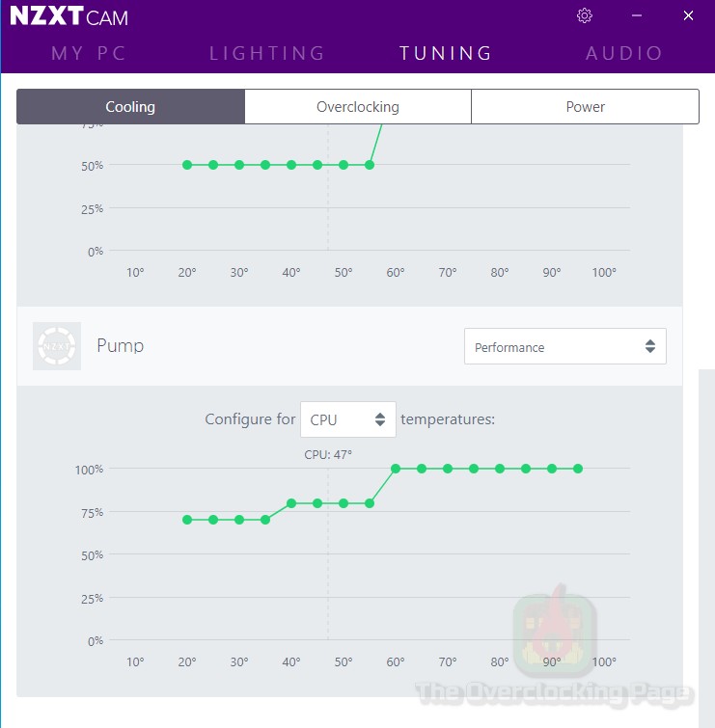Minimize the CAM window

coord(637,15)
